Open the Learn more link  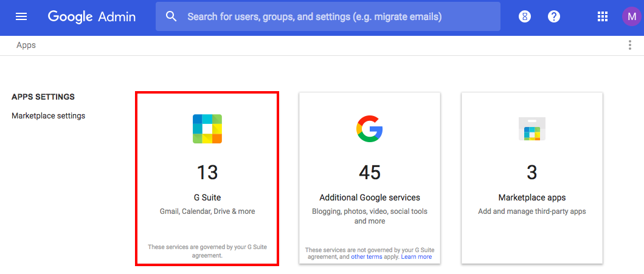point(417,257)
